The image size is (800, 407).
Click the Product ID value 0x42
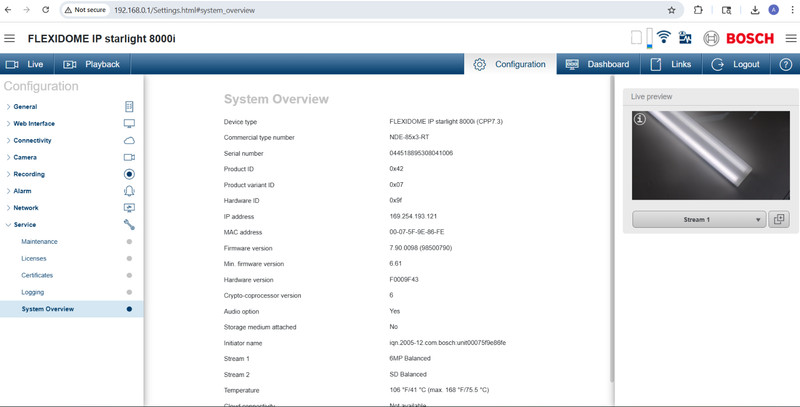pyautogui.click(x=396, y=169)
